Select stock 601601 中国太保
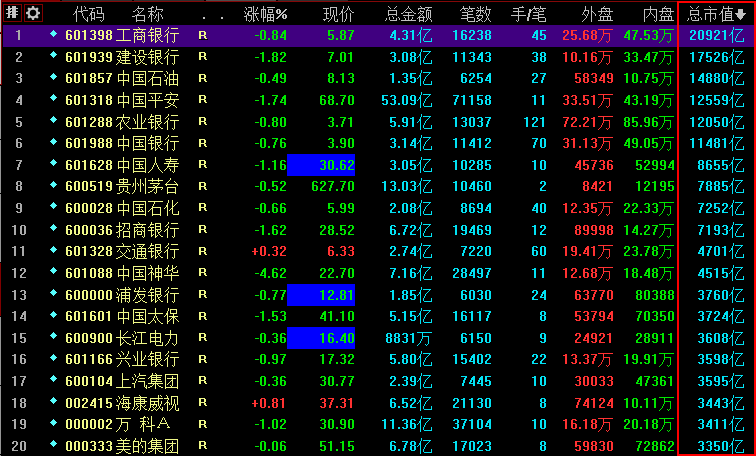The image size is (756, 456). tap(122, 316)
